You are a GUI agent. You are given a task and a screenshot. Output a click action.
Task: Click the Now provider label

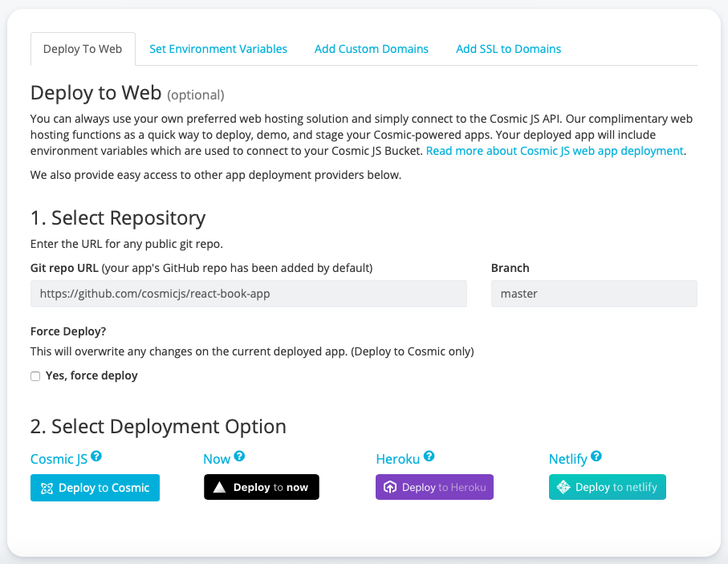tap(215, 458)
